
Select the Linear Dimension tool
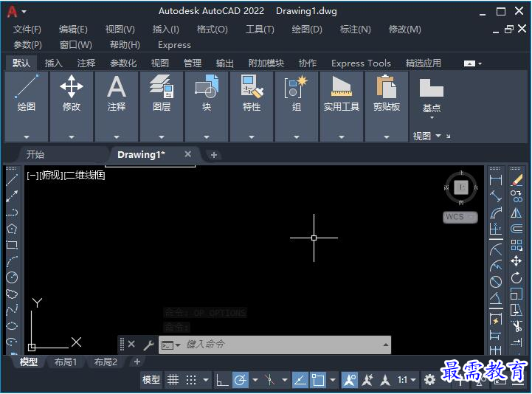[x=496, y=180]
